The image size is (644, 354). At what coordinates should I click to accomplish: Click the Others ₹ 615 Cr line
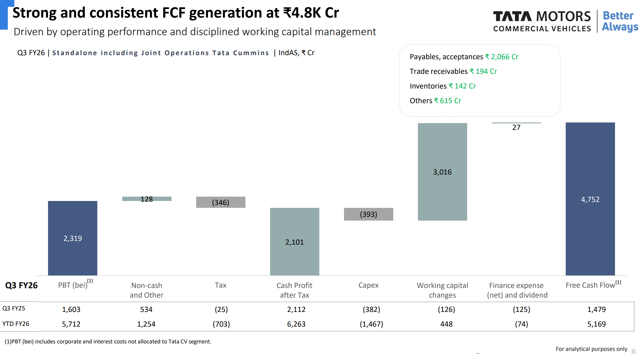pos(435,101)
